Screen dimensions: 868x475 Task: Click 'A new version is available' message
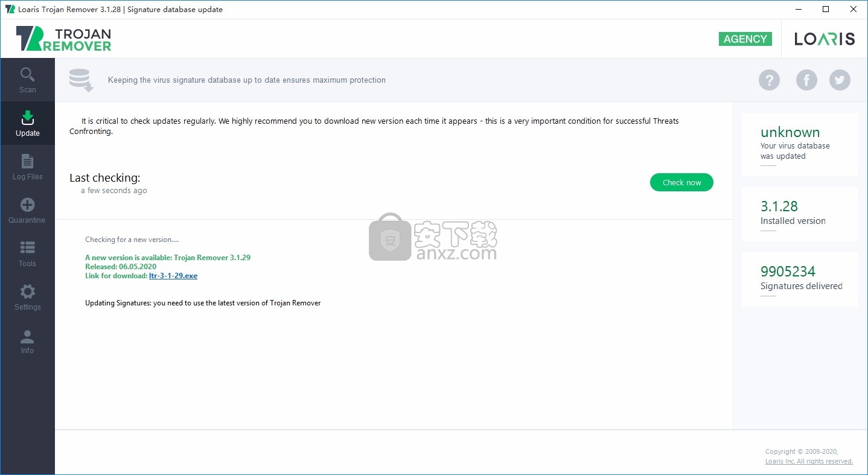(168, 257)
